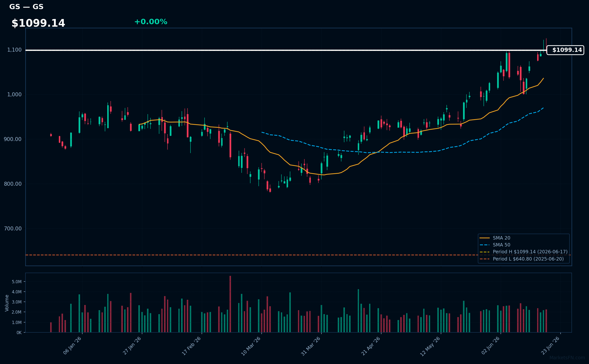Select SMA 50 legend entry
The height and width of the screenshot is (364, 589).
pos(495,245)
